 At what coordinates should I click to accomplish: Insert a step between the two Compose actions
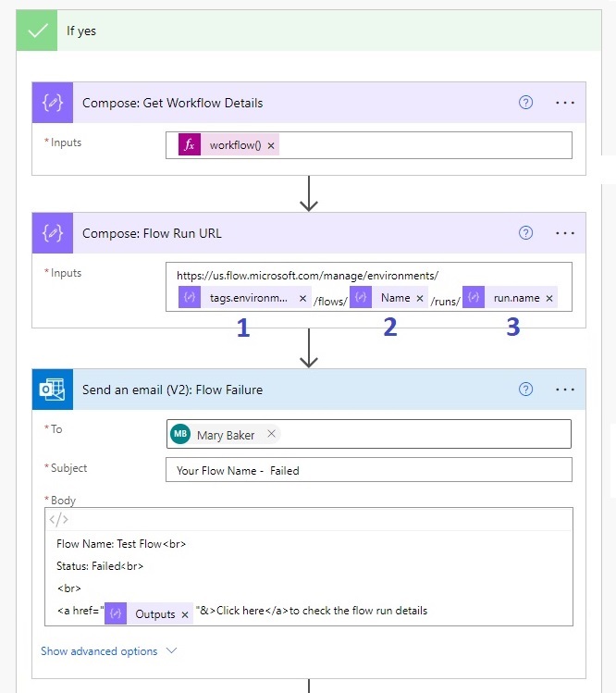pyautogui.click(x=308, y=193)
